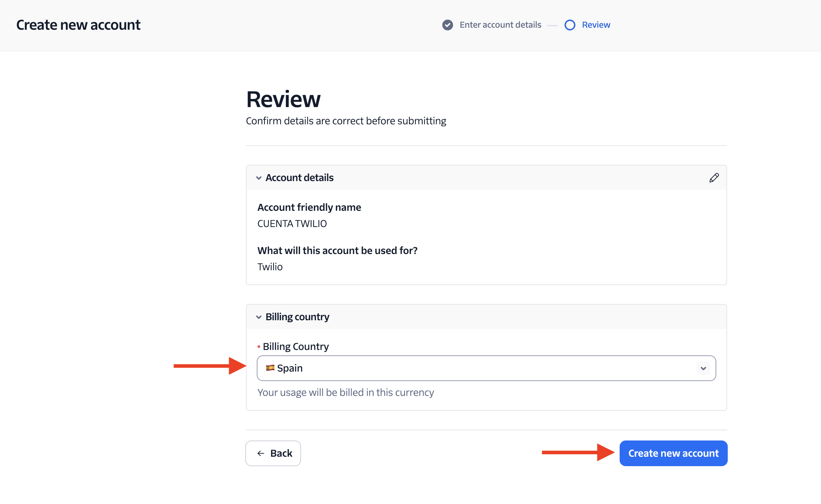
Task: Collapse the Account details section chevron
Action: [259, 178]
